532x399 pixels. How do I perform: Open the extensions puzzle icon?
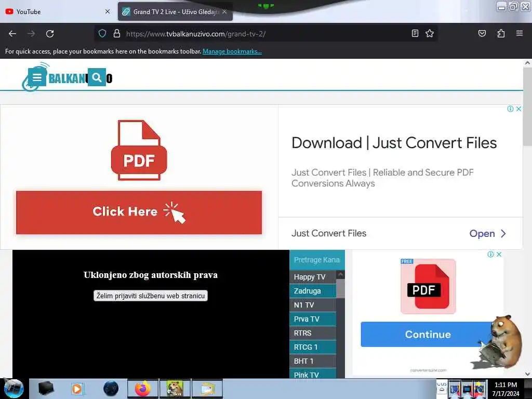click(501, 33)
